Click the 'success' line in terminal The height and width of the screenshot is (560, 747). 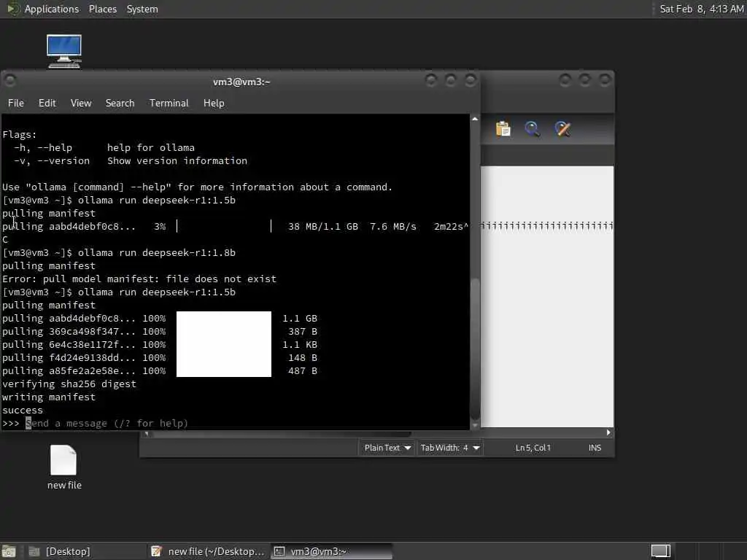pyautogui.click(x=23, y=410)
